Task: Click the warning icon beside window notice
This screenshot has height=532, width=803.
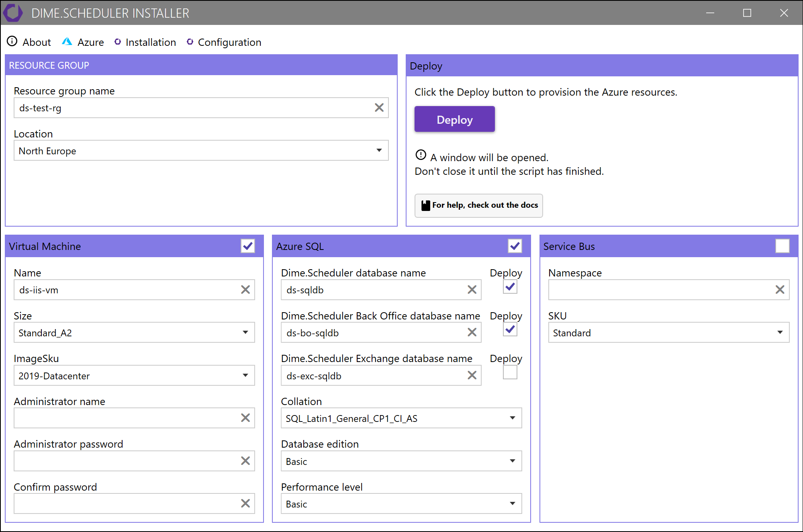Action: tap(421, 155)
